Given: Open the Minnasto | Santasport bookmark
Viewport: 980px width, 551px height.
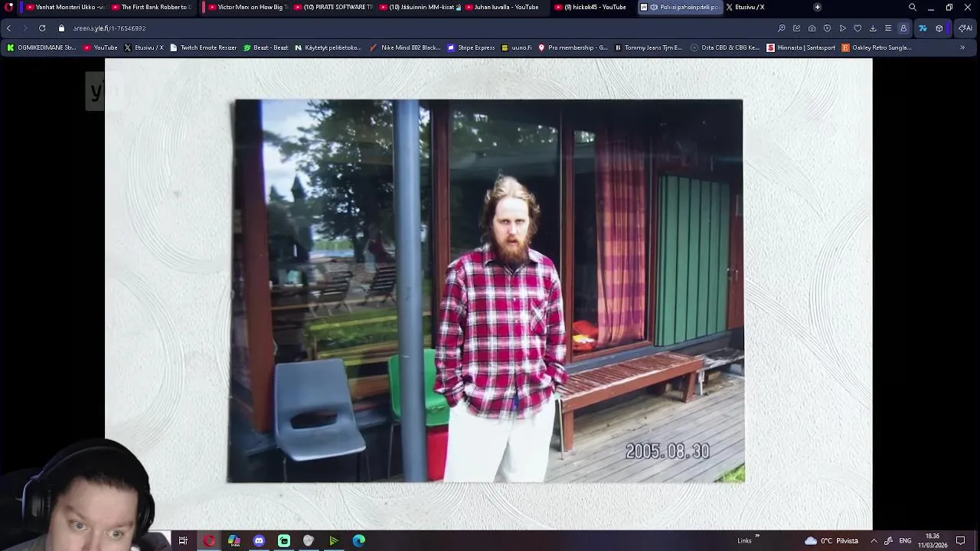Looking at the screenshot, I should tap(801, 47).
